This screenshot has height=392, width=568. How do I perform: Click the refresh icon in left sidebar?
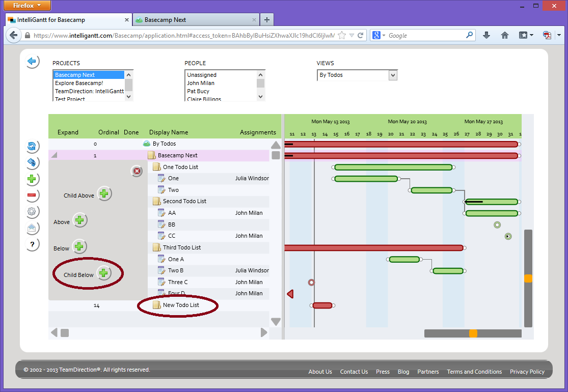[32, 146]
